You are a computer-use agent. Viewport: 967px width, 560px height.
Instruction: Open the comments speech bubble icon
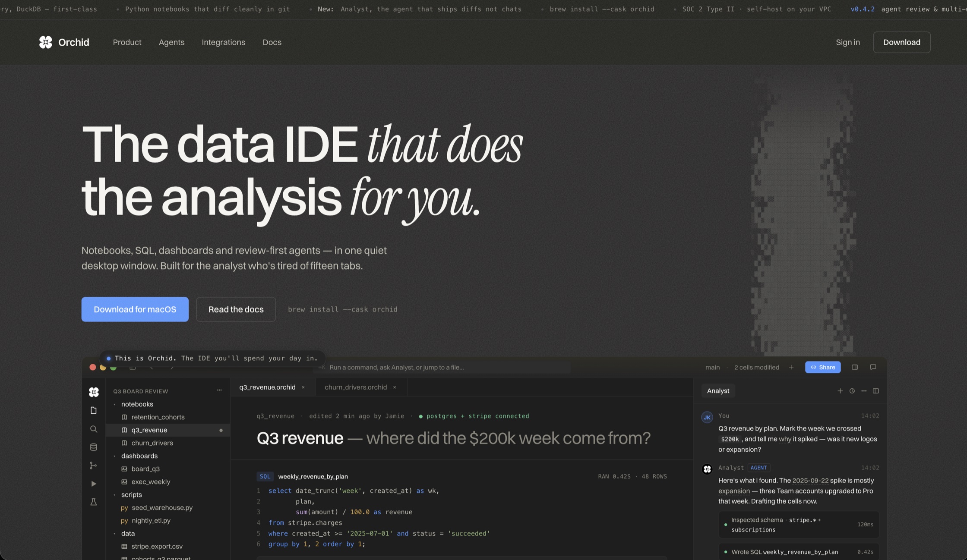pos(873,367)
